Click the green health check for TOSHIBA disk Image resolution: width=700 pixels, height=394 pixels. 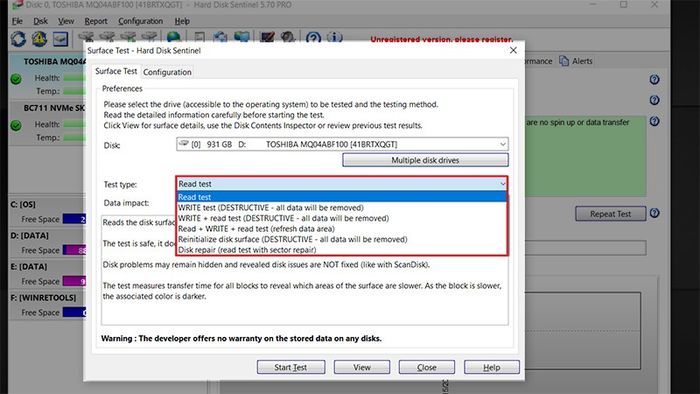16,79
